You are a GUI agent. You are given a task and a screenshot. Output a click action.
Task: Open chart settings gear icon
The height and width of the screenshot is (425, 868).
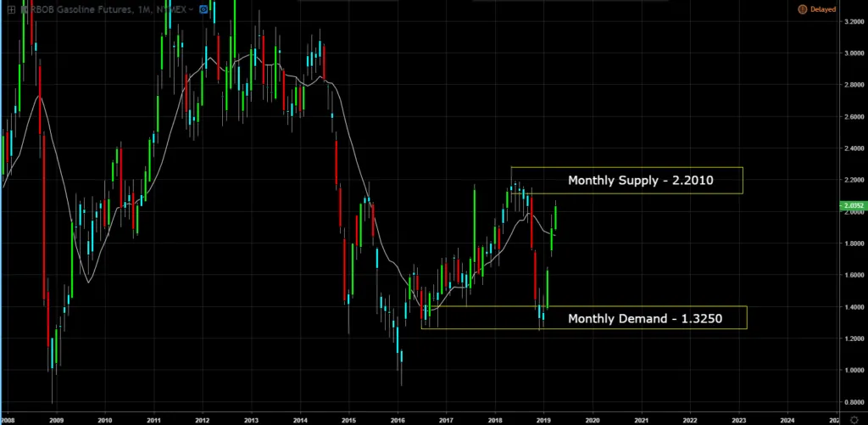coord(855,419)
